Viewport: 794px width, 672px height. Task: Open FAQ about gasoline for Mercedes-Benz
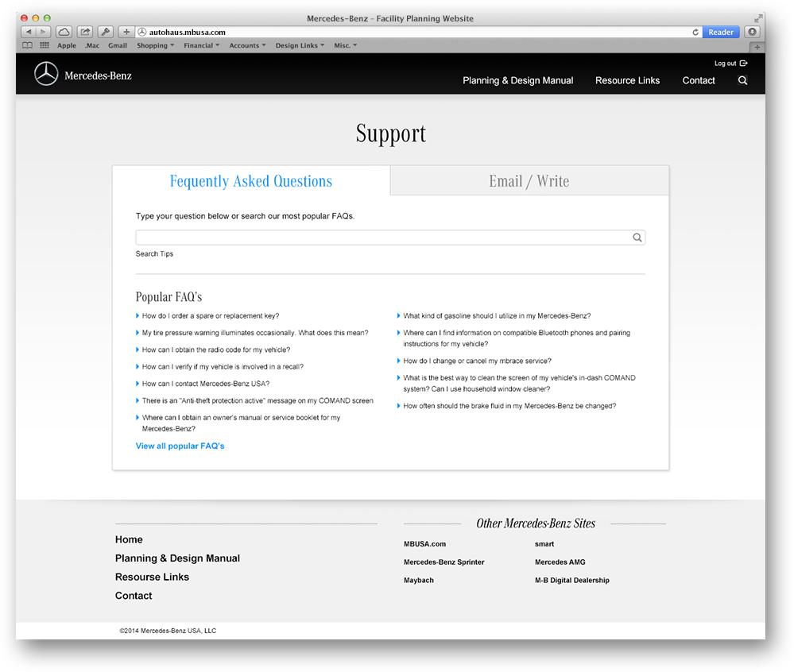497,316
